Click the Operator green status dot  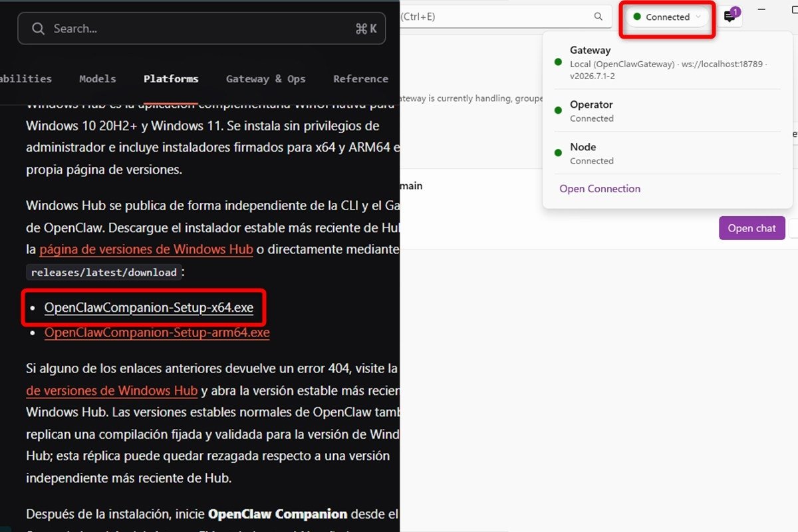pos(558,111)
